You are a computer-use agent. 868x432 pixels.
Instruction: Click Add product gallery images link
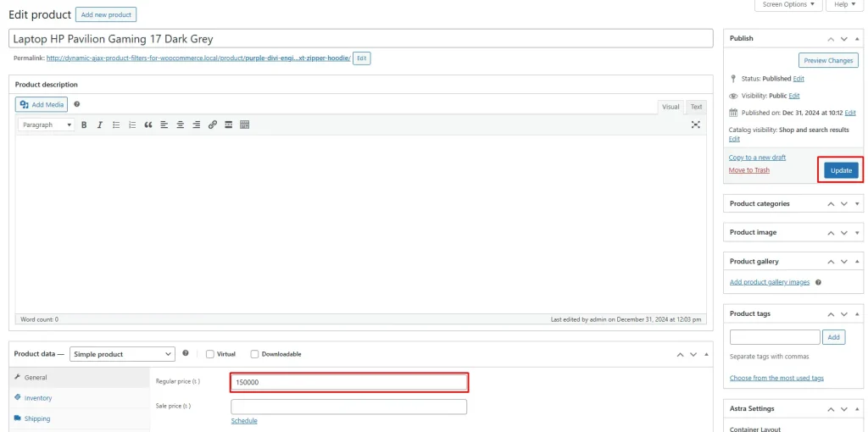coord(770,282)
